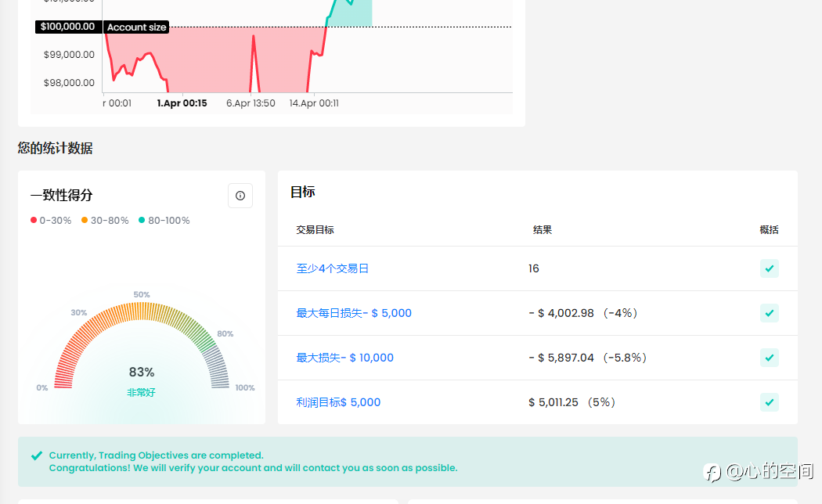Click the $99,000.00 y-axis value
The height and width of the screenshot is (504, 822).
click(x=69, y=55)
